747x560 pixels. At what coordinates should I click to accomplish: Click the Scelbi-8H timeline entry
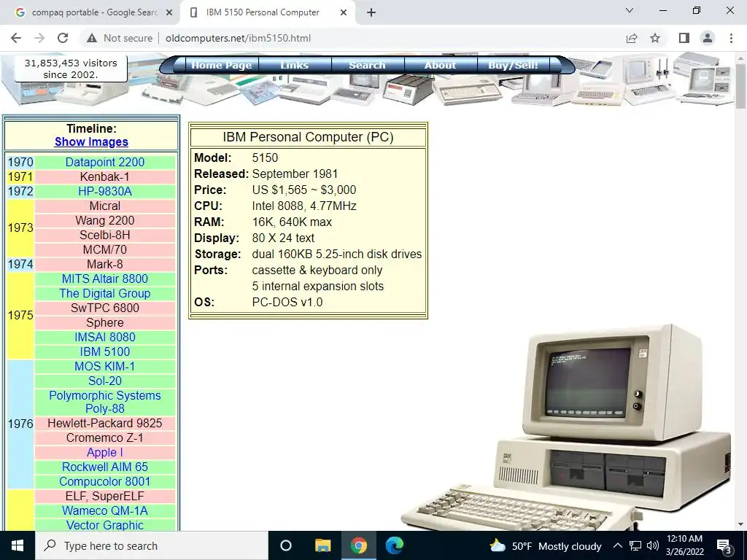105,236
